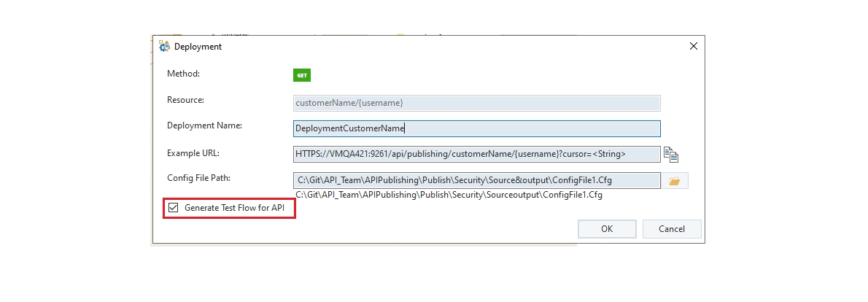Close the Deployment dialog window

pos(693,47)
